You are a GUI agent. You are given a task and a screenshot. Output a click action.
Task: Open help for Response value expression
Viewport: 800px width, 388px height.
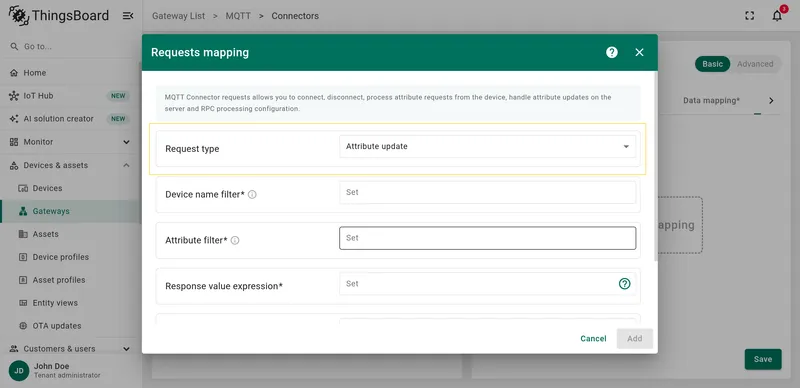coord(624,284)
